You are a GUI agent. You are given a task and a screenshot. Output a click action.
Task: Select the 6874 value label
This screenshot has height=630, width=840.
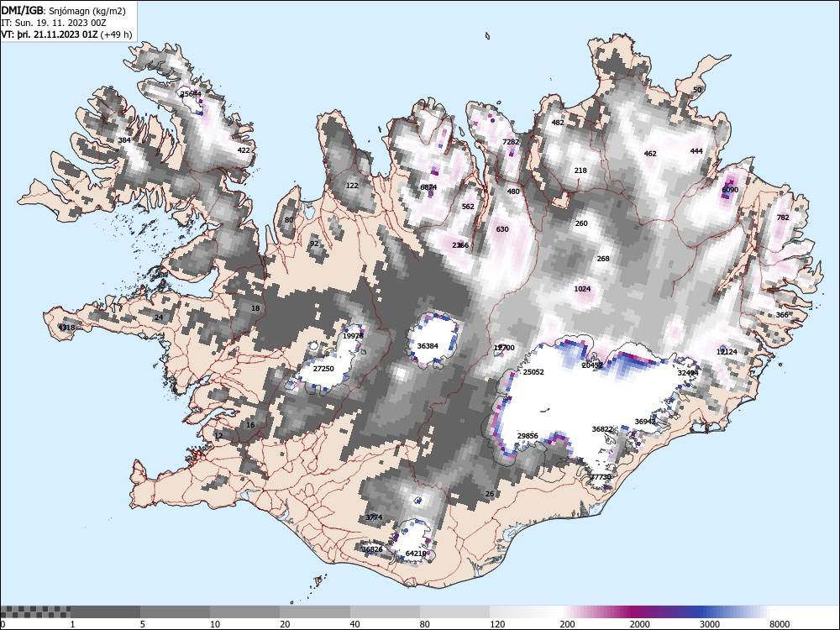pyautogui.click(x=428, y=187)
